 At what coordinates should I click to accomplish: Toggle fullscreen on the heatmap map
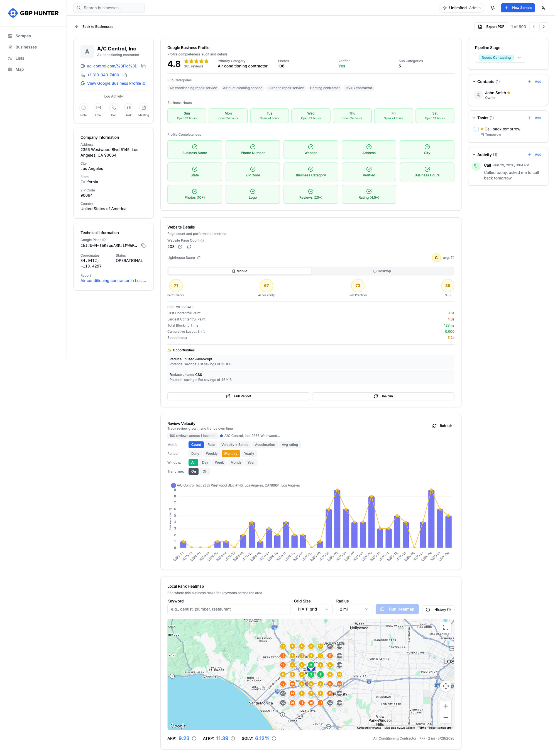[446, 627]
